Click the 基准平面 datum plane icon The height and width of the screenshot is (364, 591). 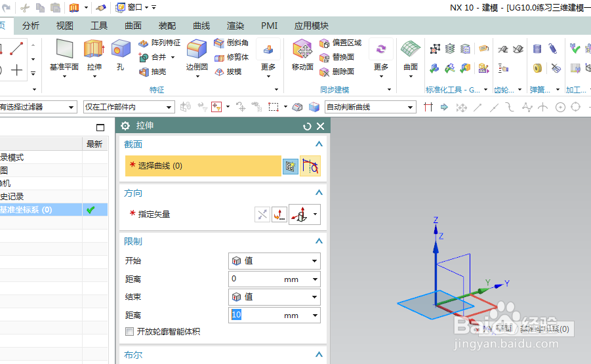[64, 49]
